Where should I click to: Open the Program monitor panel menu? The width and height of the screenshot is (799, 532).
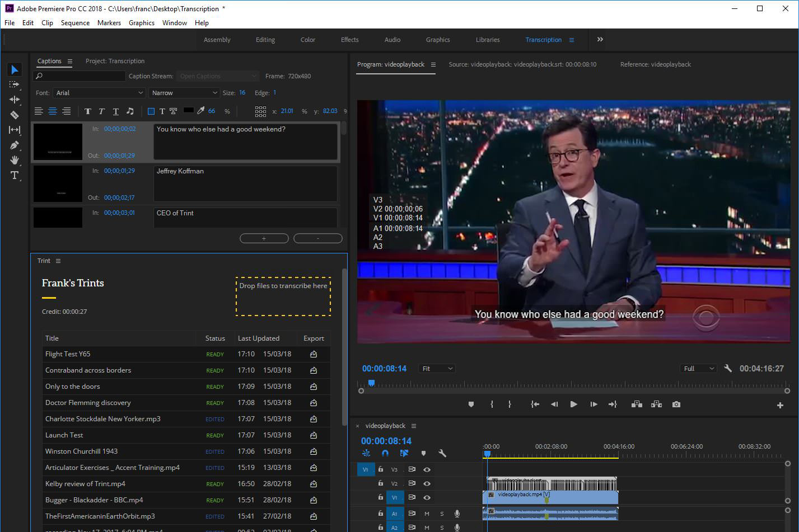(433, 64)
